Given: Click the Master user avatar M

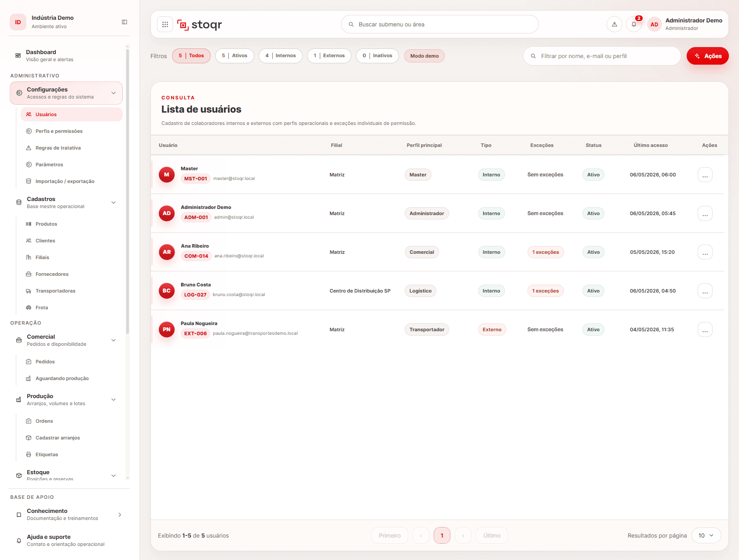Looking at the screenshot, I should pyautogui.click(x=167, y=175).
